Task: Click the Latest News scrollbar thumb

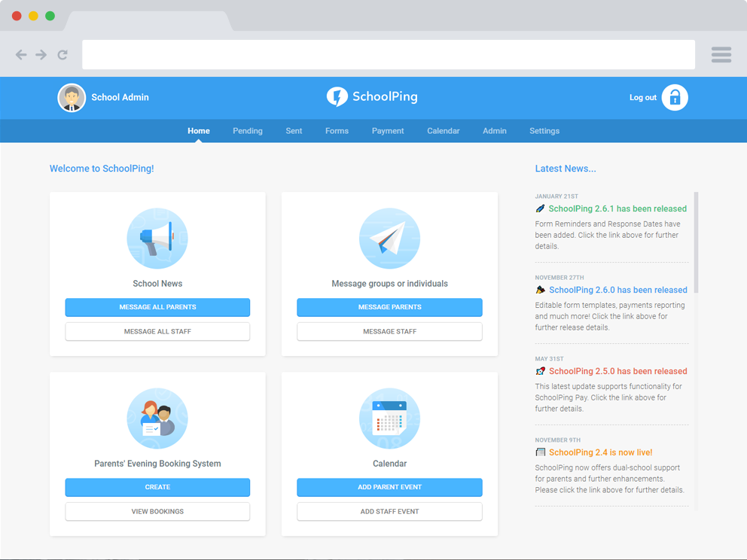Action: [696, 242]
